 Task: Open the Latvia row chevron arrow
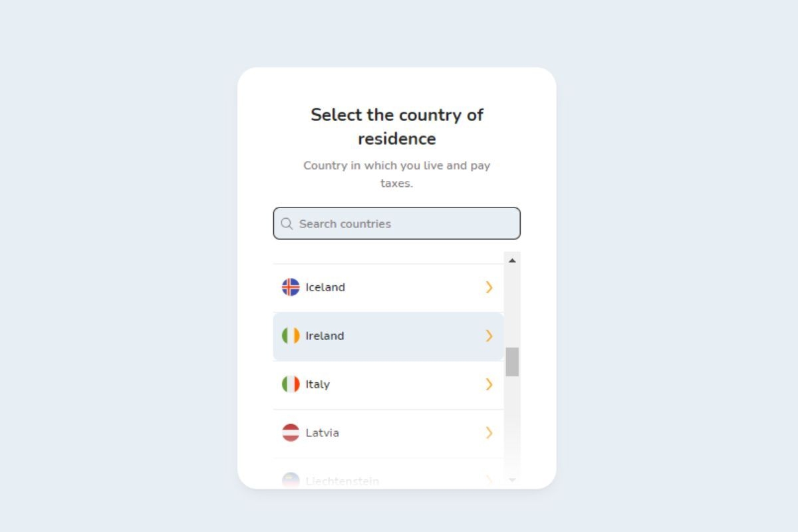pos(489,433)
